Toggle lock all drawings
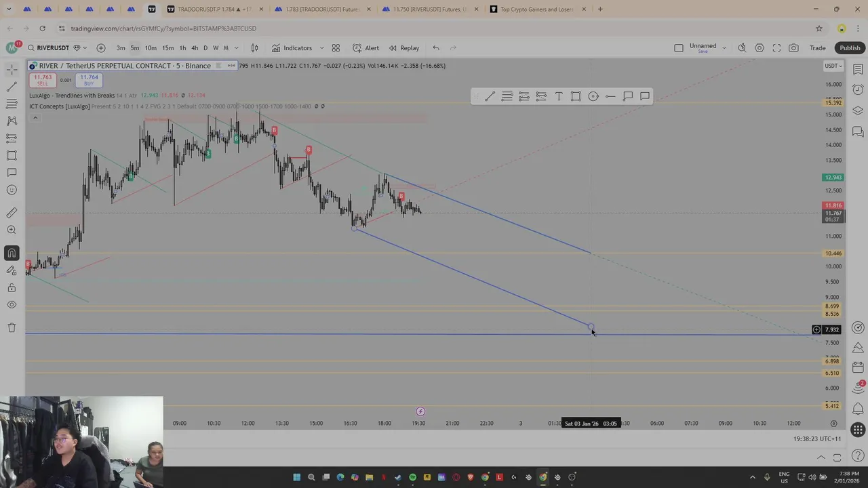 [12, 288]
